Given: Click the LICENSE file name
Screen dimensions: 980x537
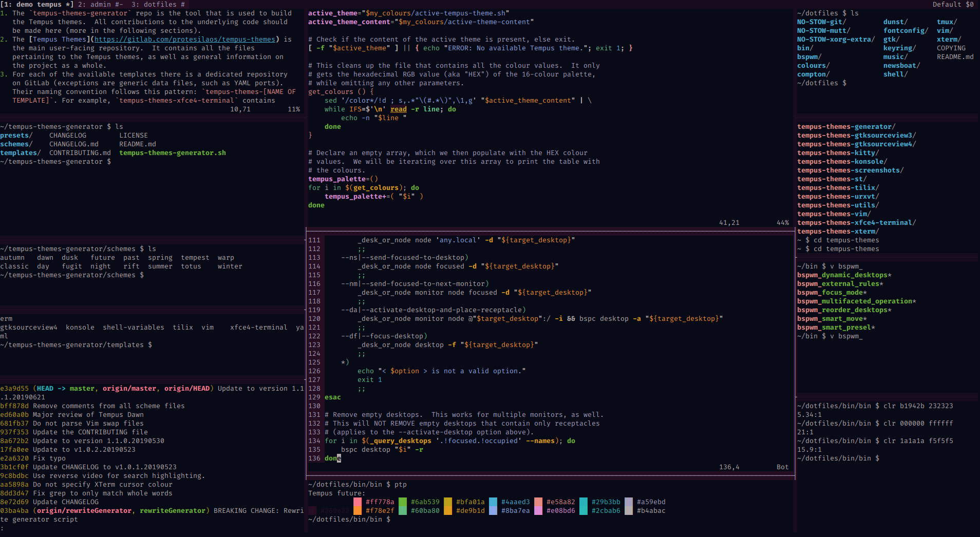Looking at the screenshot, I should 134,136.
